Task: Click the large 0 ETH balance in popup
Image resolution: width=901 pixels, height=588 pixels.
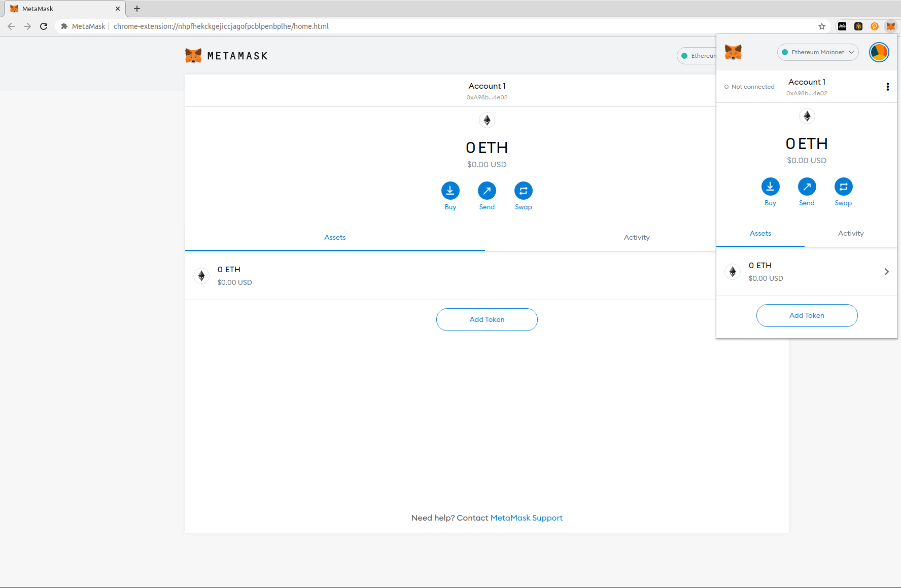Action: (807, 144)
